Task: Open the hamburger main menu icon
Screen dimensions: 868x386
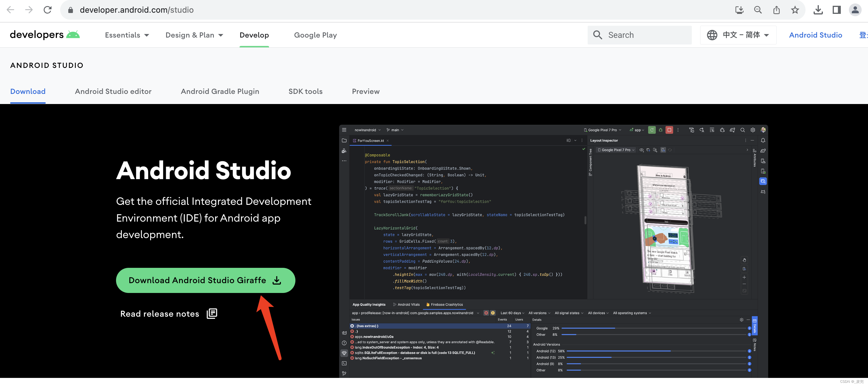Action: [344, 129]
